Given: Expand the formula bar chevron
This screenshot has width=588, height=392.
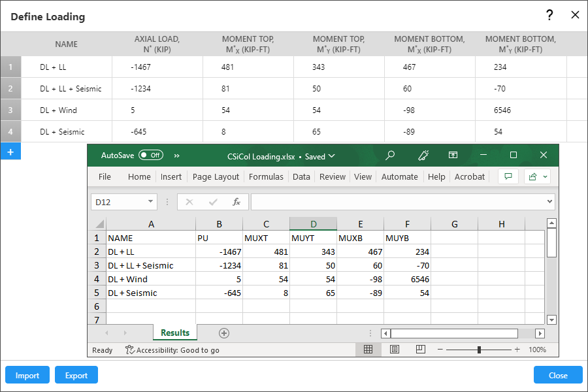Looking at the screenshot, I should 549,202.
